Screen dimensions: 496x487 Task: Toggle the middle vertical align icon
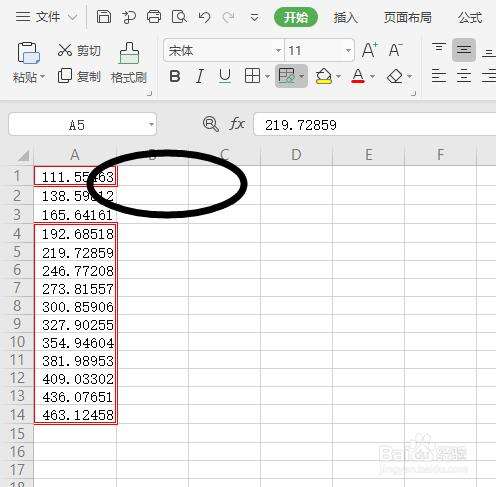point(464,50)
